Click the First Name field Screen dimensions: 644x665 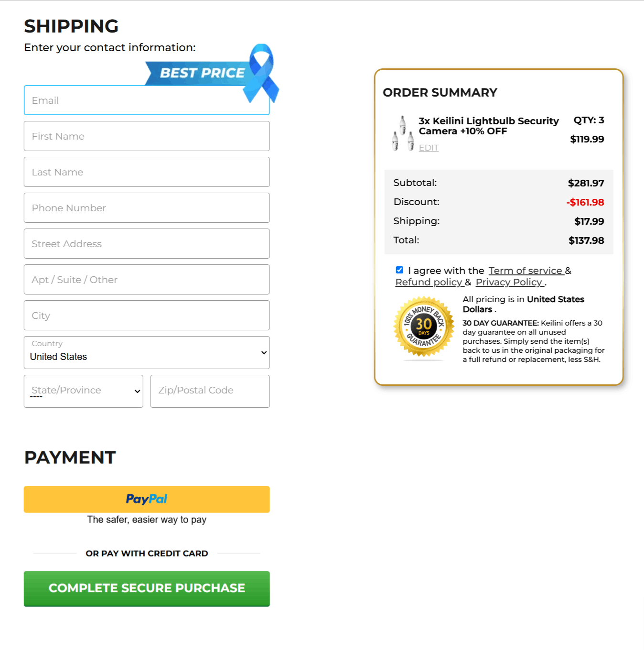coord(146,136)
